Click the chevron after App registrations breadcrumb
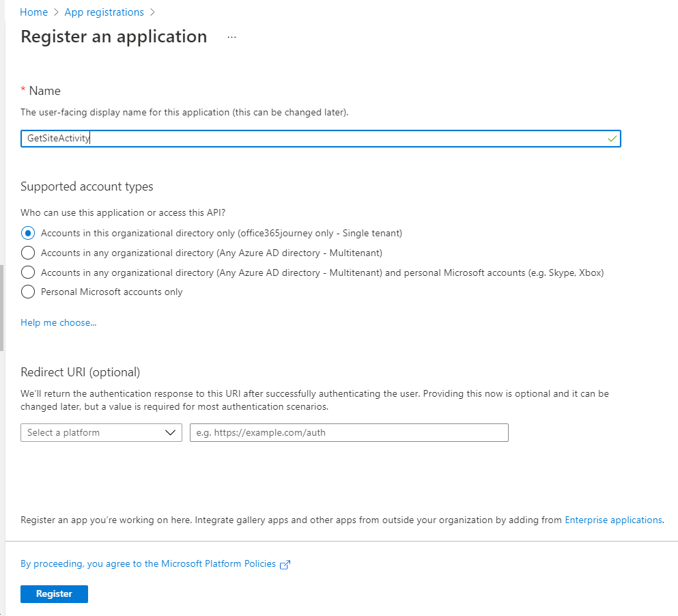The width and height of the screenshot is (678, 616). click(152, 12)
